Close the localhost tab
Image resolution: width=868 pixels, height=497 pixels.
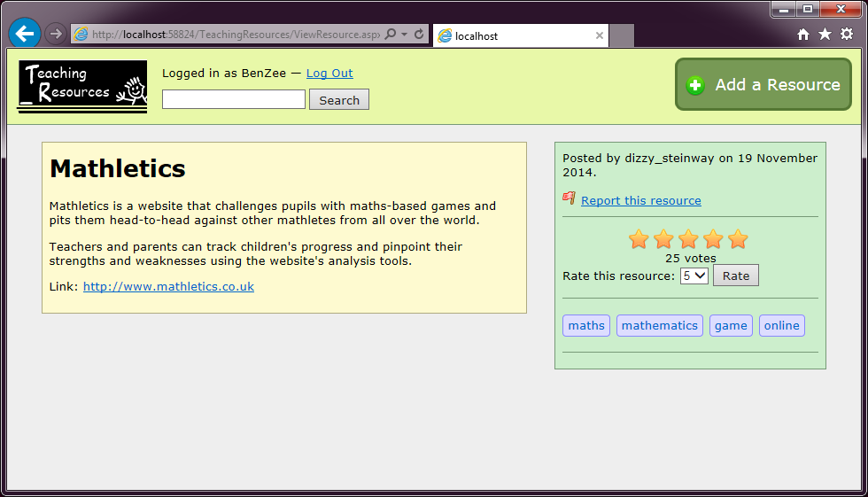[x=599, y=35]
